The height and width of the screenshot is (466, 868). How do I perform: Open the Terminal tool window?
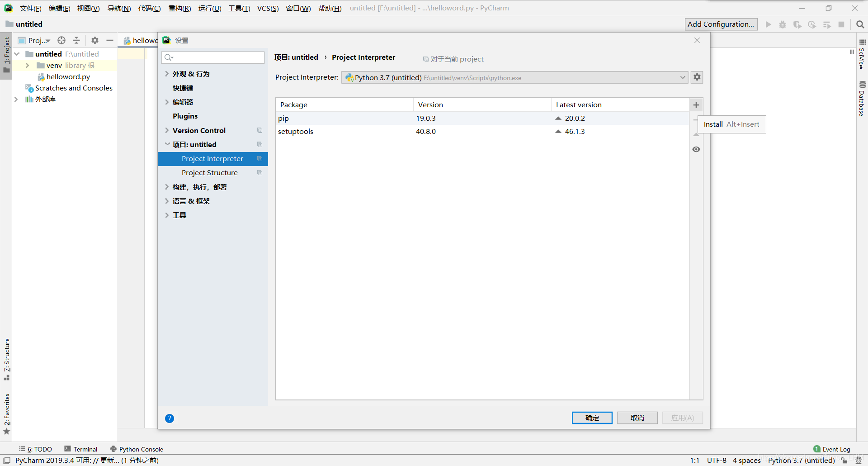pos(80,449)
